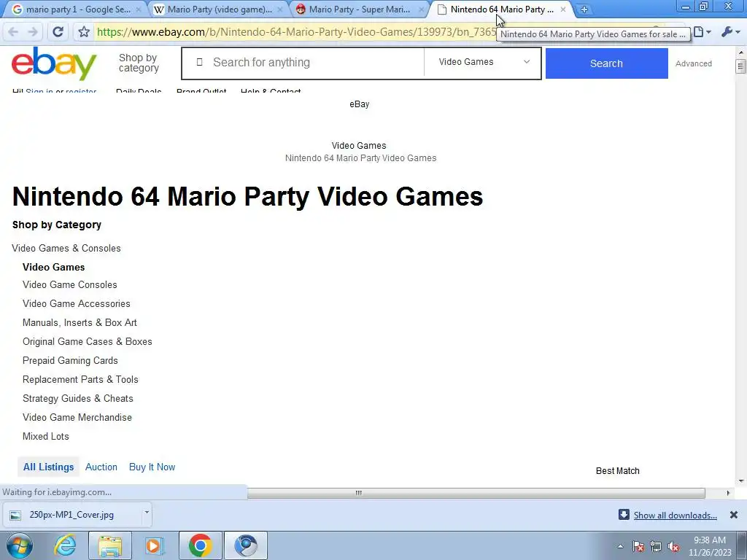Close the mario party 1 Google tab

click(x=139, y=9)
